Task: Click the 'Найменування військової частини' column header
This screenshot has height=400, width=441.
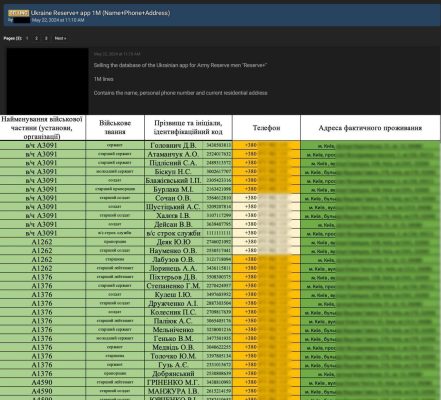Action: (x=42, y=128)
